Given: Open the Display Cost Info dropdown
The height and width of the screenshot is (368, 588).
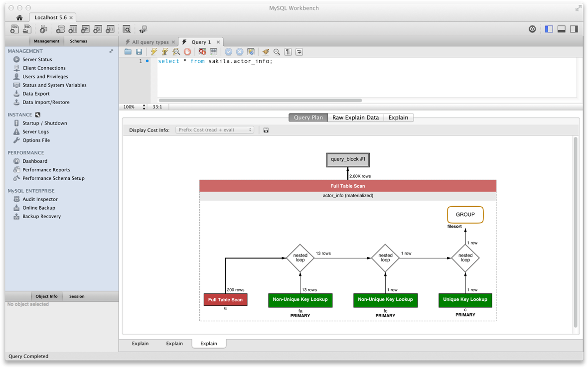Looking at the screenshot, I should tap(215, 130).
